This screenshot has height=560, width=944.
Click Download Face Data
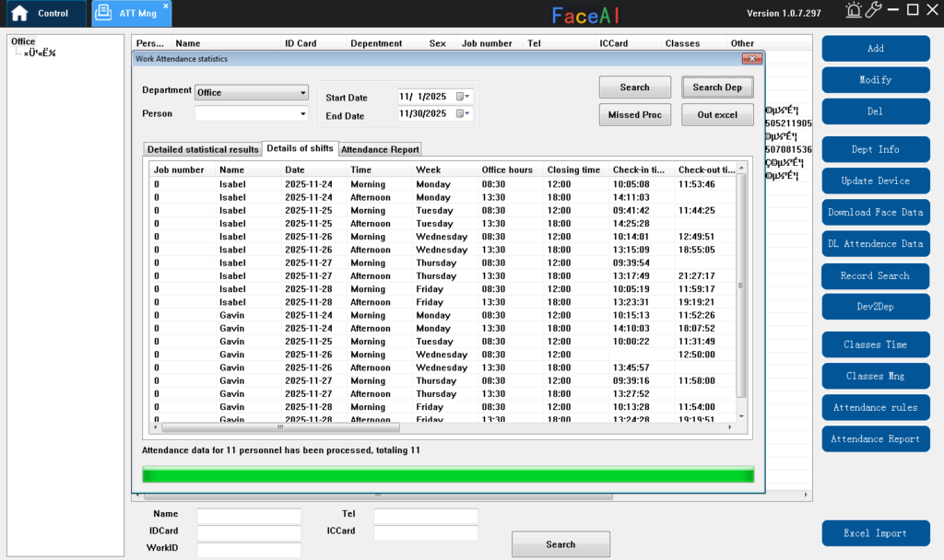pos(876,213)
